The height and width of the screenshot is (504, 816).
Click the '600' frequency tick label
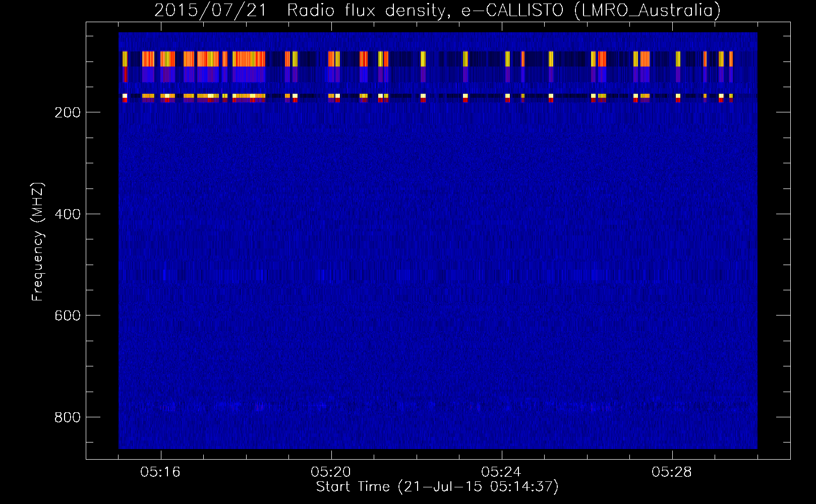click(x=68, y=316)
